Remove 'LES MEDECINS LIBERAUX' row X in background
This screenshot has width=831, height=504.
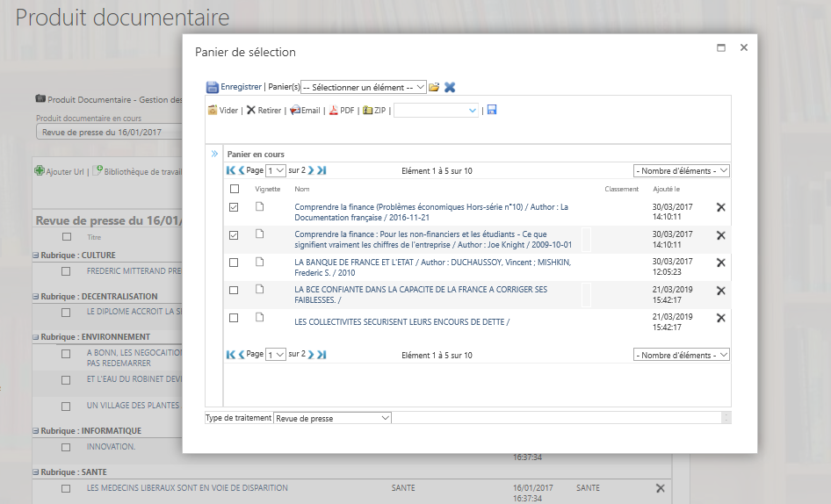[x=661, y=488]
